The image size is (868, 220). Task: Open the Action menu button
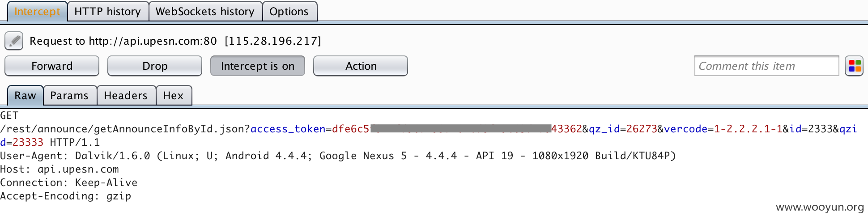361,66
